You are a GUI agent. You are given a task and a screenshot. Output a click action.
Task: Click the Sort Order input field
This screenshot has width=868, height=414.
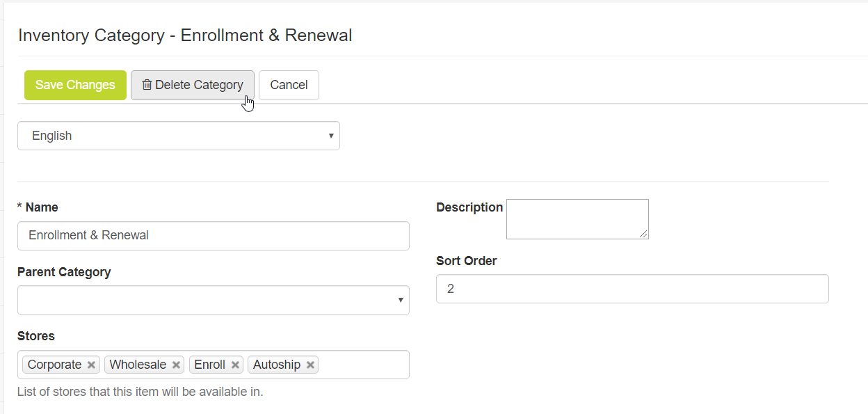coord(632,289)
